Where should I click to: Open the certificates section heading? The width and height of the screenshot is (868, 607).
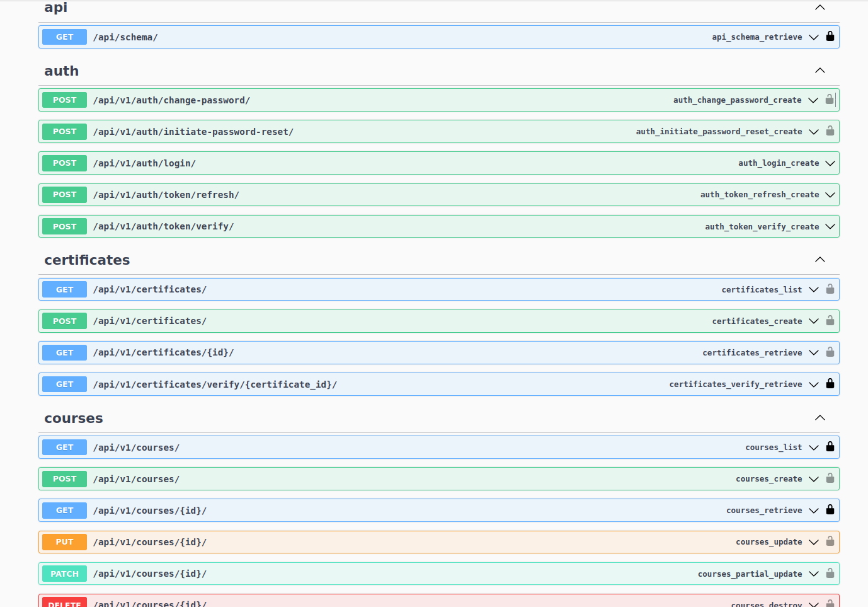[87, 260]
